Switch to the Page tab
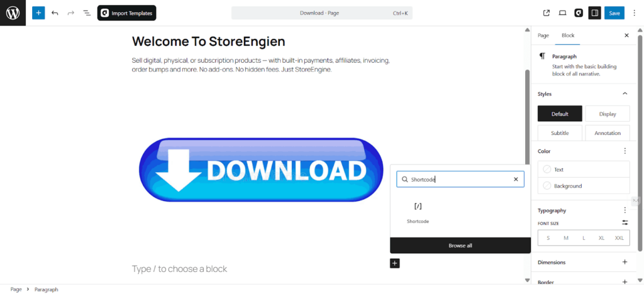The image size is (644, 294). click(543, 35)
